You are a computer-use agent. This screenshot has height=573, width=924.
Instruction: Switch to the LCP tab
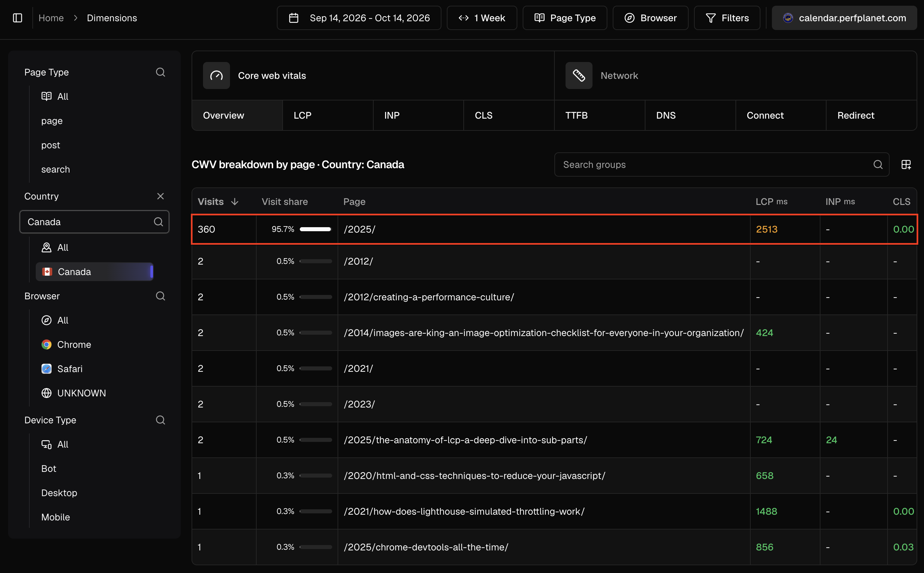click(x=327, y=115)
